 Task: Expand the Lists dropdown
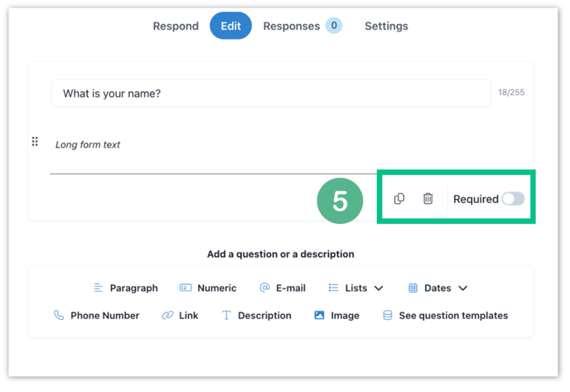(356, 288)
